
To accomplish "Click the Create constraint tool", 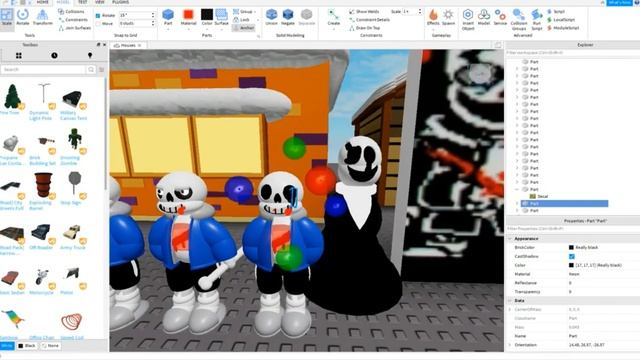I will tap(333, 17).
